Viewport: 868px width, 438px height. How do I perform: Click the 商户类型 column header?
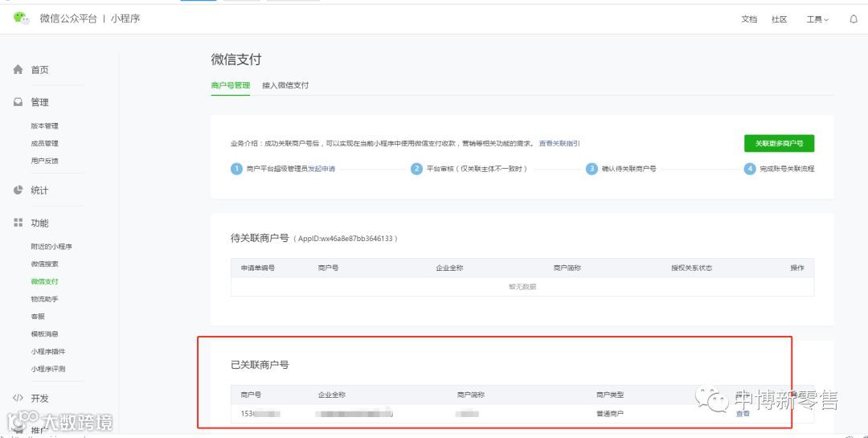610,395
